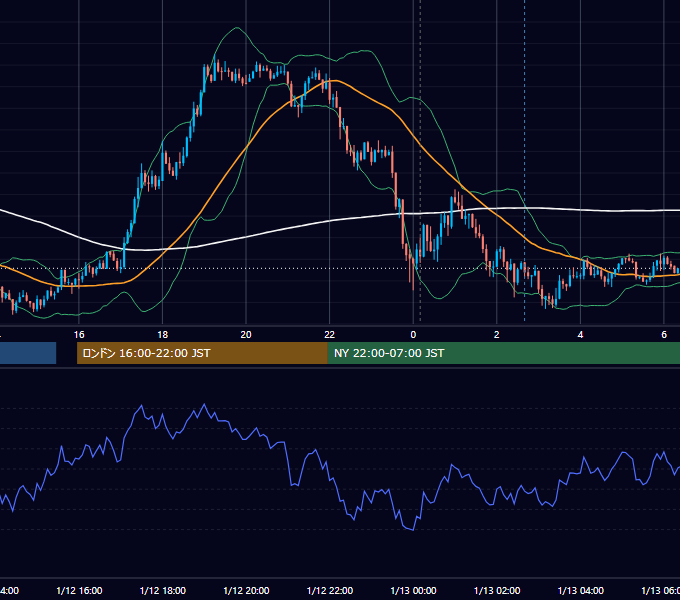
Task: Click the blue session bar before ロンドン
Action: tap(28, 353)
